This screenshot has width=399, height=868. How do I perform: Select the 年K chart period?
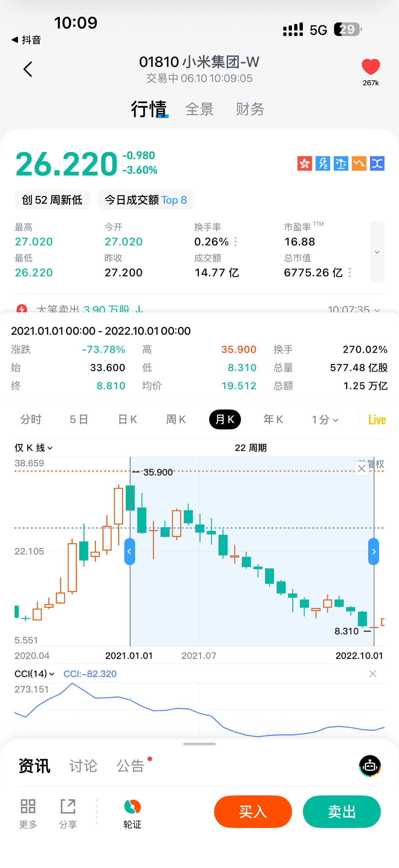tap(273, 419)
